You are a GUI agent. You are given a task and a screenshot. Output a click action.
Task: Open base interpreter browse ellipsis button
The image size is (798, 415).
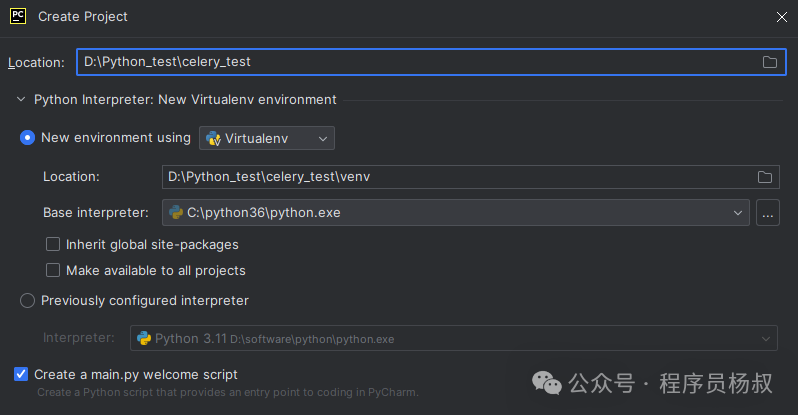pyautogui.click(x=768, y=212)
